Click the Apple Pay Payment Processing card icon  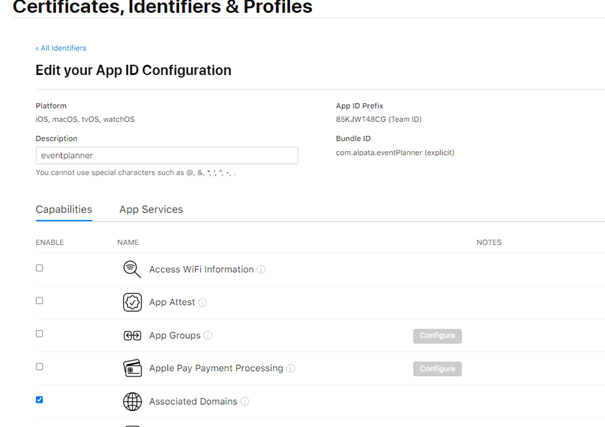pyautogui.click(x=132, y=368)
